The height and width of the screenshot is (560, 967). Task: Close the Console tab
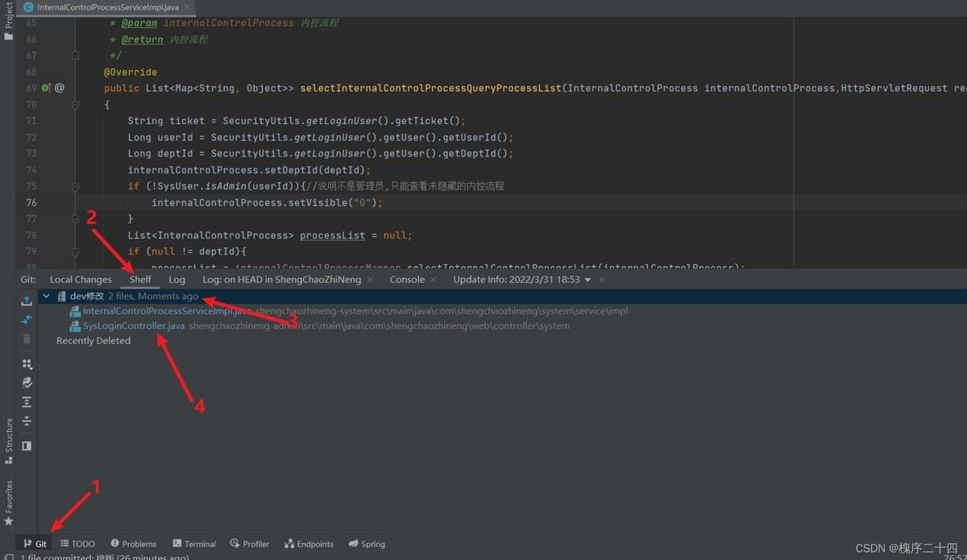click(x=435, y=280)
